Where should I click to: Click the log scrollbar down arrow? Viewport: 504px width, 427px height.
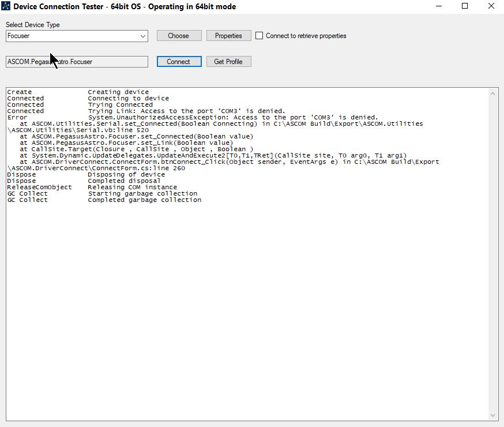[x=492, y=415]
